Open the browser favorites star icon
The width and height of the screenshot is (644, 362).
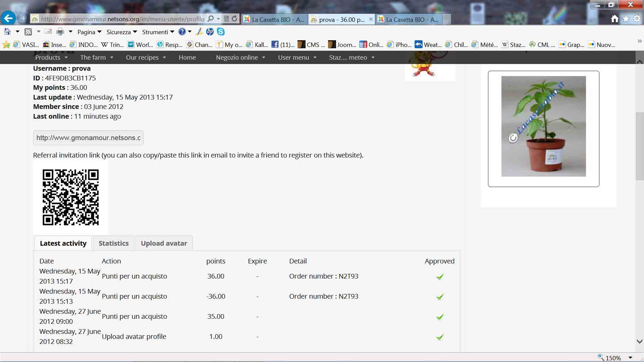(x=626, y=19)
